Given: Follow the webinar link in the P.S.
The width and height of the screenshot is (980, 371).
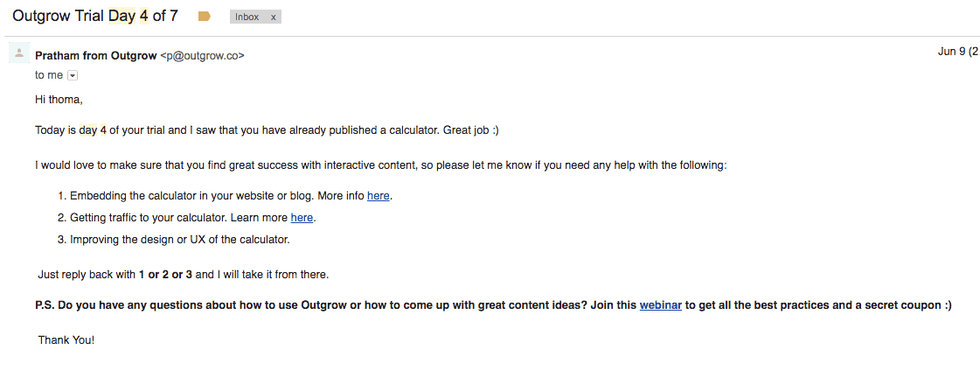Looking at the screenshot, I should [660, 305].
